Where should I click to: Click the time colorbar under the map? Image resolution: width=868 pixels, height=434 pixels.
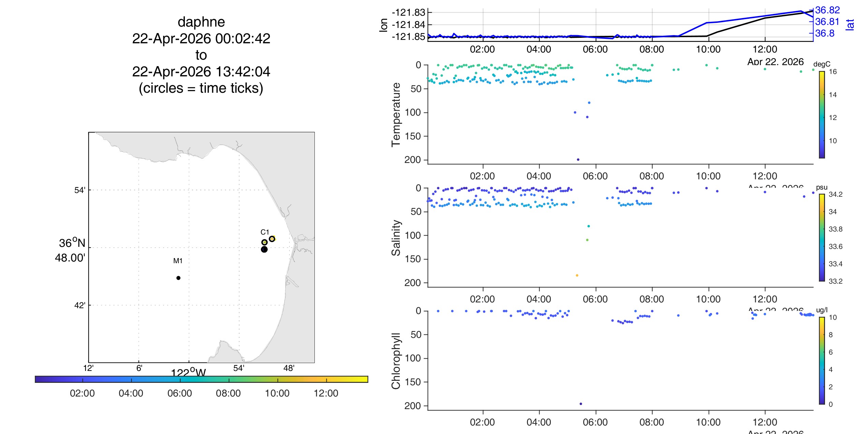pyautogui.click(x=202, y=379)
